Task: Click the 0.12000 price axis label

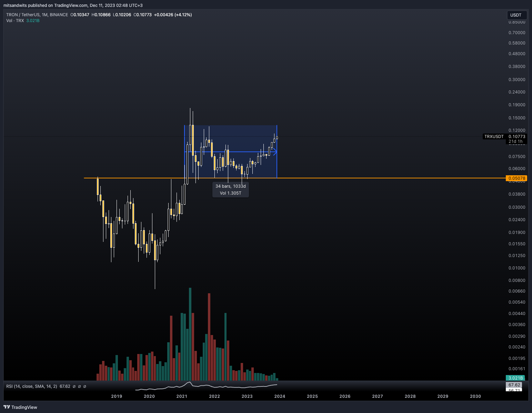Action: click(517, 130)
